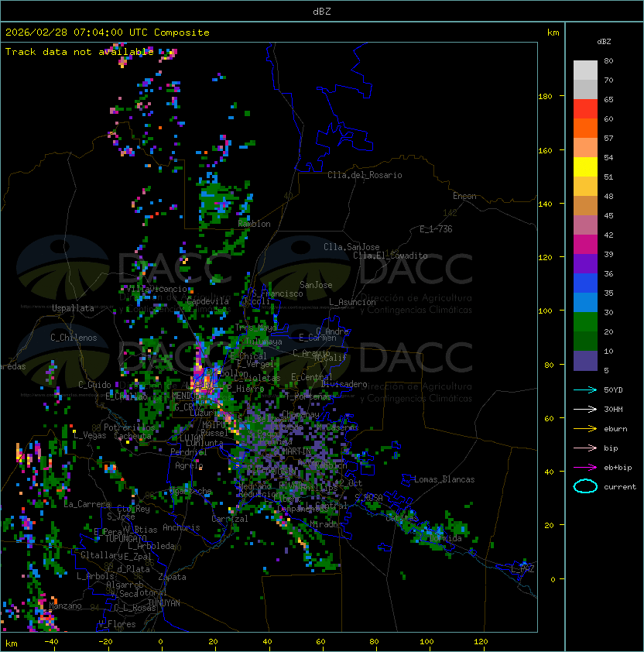Click the 'Encon' map label
The width and height of the screenshot is (644, 652).
coord(464,196)
